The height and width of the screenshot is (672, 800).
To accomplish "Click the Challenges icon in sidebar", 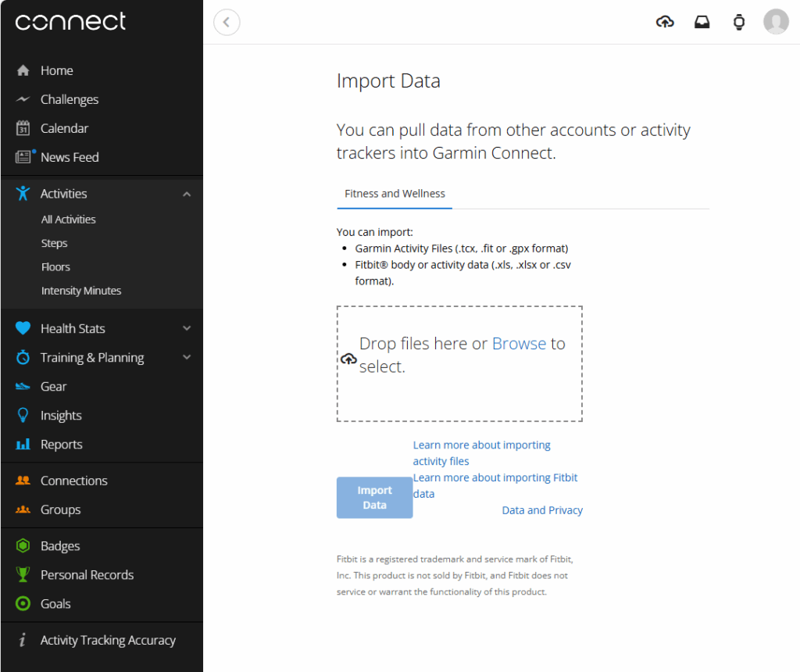I will click(x=23, y=99).
